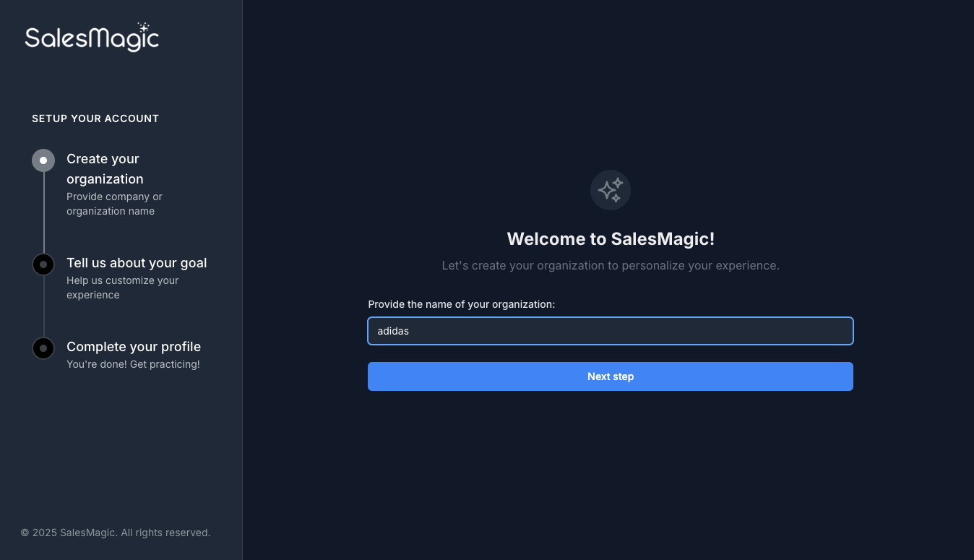Click the sparkle star above the logo
Screen dimensions: 974x560
[x=144, y=27]
